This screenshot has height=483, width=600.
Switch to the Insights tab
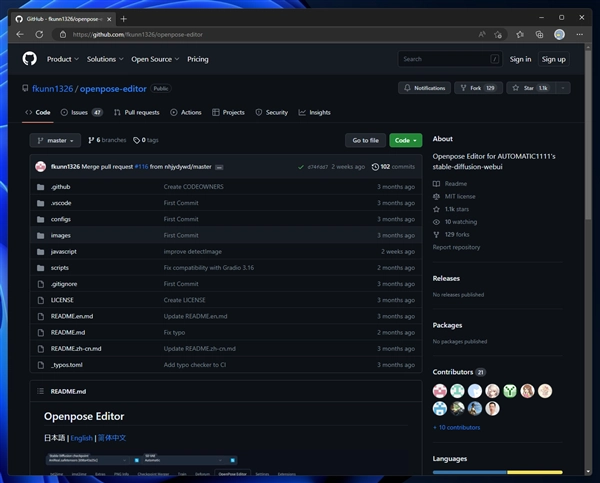point(314,112)
